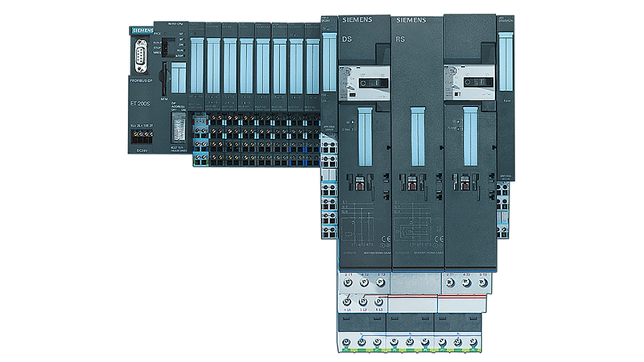Screen dimensions: 644x362
Task: Select the 5 L3 screw terminal
Action: (378, 302)
